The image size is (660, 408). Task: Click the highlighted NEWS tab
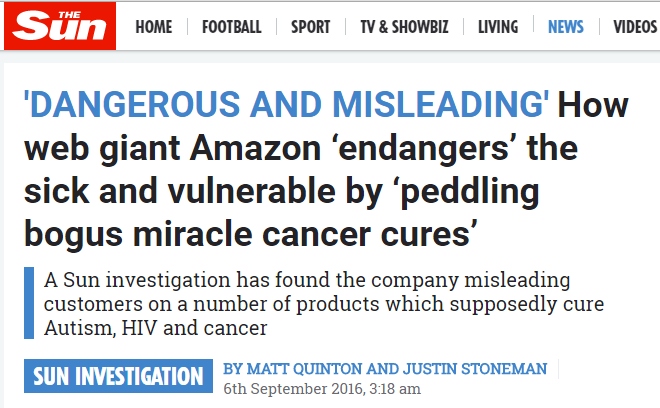coord(565,27)
